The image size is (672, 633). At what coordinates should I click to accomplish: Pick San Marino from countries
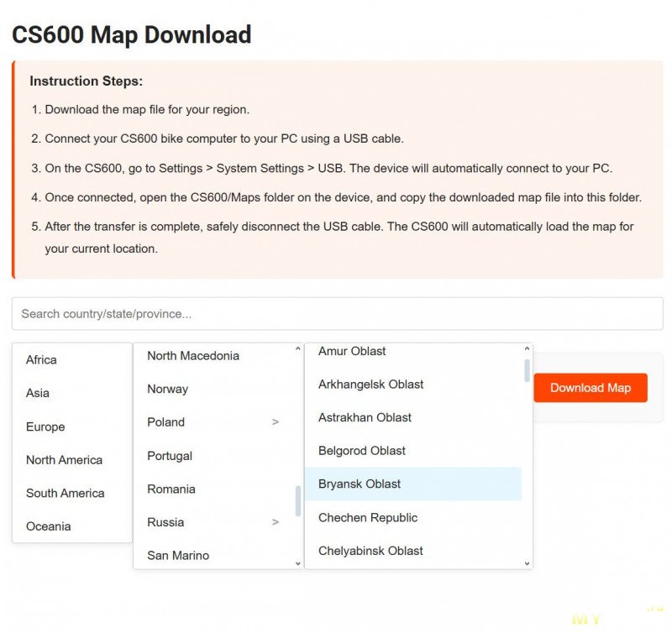pos(178,555)
